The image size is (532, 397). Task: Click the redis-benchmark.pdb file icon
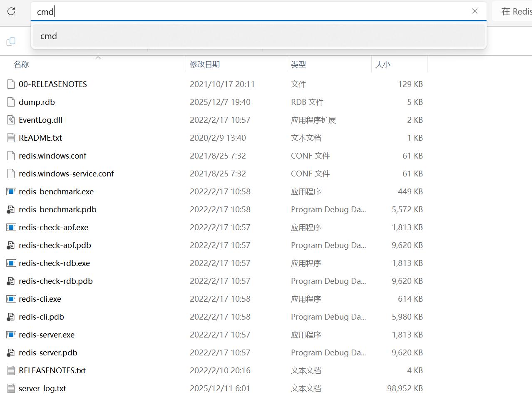(x=11, y=209)
